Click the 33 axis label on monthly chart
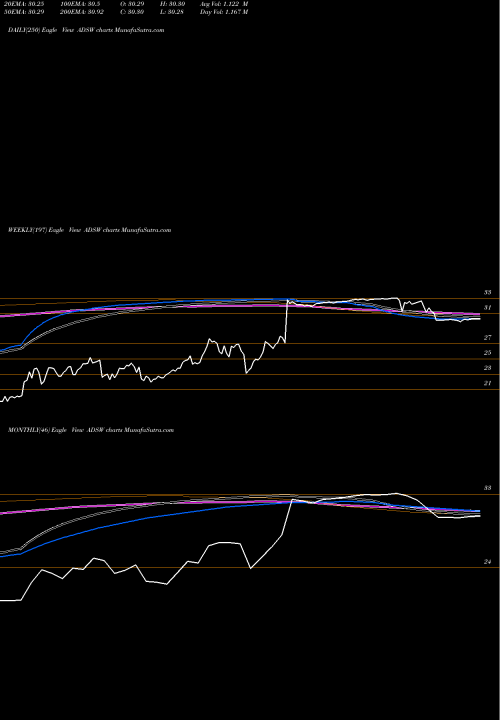Image resolution: width=500 pixels, height=720 pixels. [x=487, y=488]
